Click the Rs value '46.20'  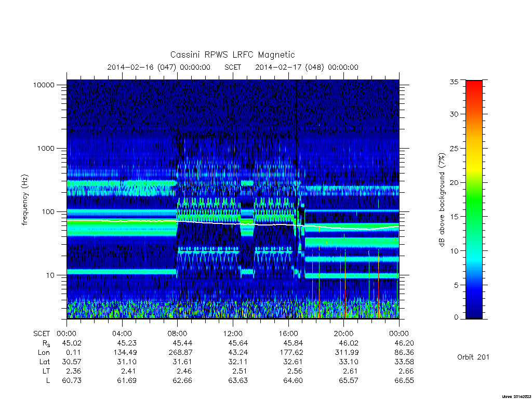click(x=404, y=343)
